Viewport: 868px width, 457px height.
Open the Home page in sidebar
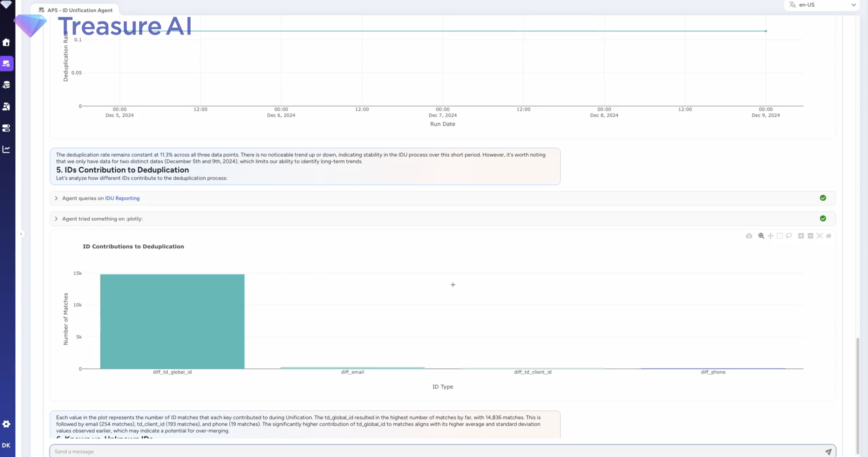[x=6, y=42]
